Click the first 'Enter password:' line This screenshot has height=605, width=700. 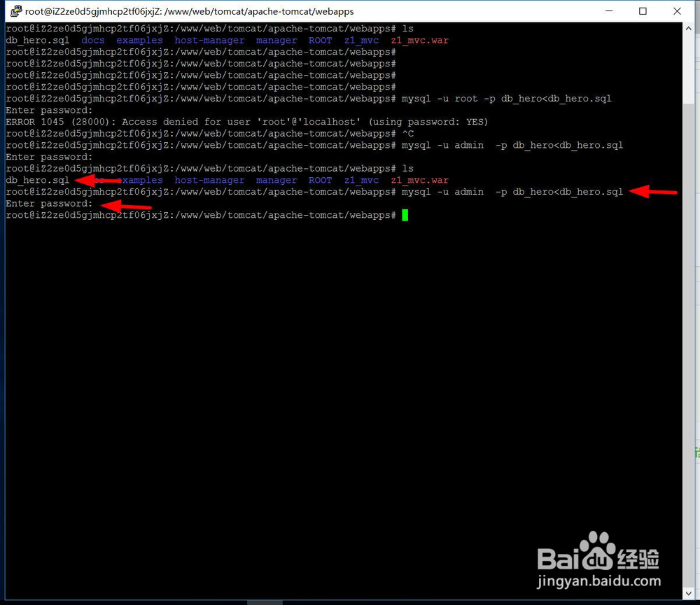click(49, 110)
